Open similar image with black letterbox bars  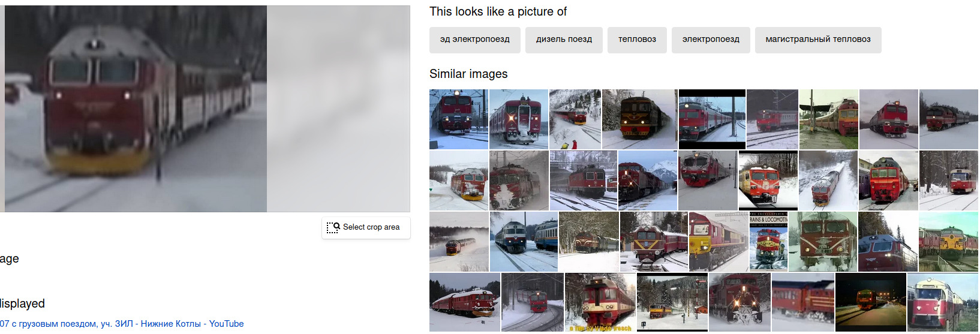(x=712, y=119)
